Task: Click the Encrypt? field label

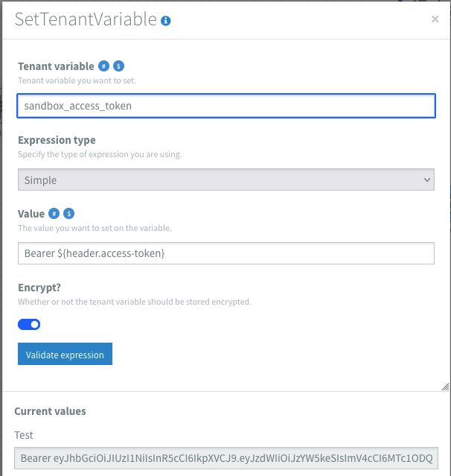Action: point(39,288)
